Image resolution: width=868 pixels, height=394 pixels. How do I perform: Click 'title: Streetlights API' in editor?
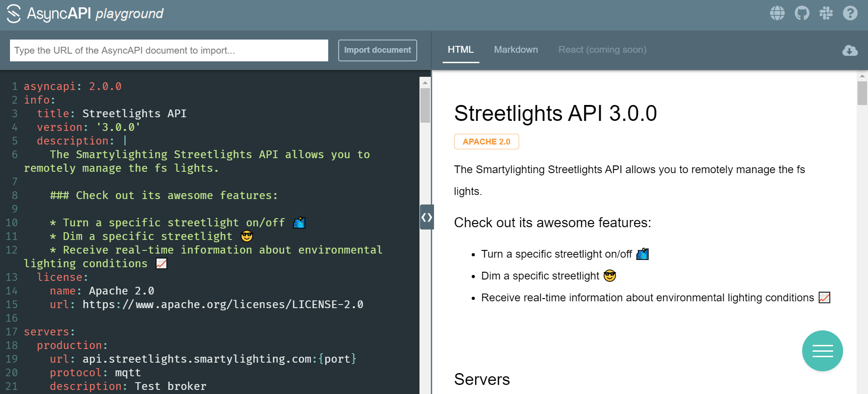112,114
